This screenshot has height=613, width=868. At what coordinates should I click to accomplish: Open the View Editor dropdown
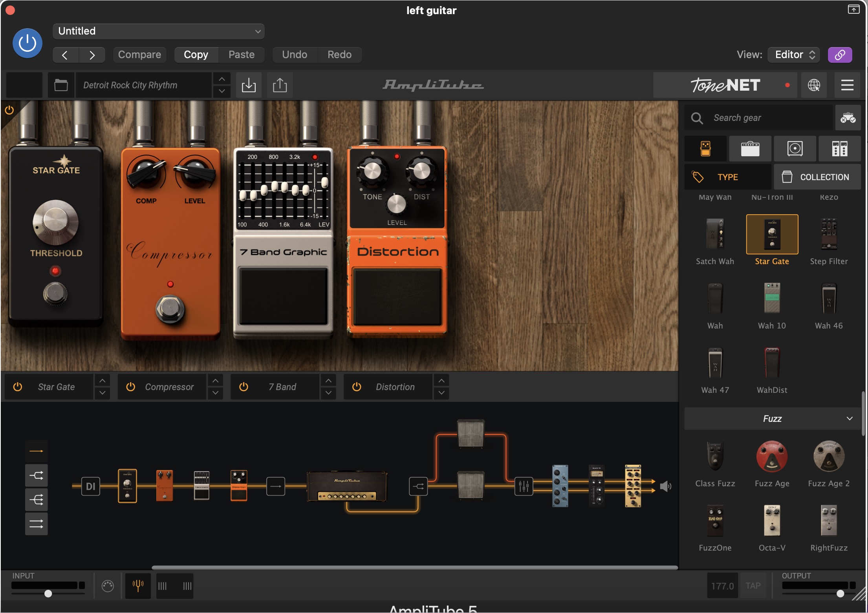[x=794, y=55]
